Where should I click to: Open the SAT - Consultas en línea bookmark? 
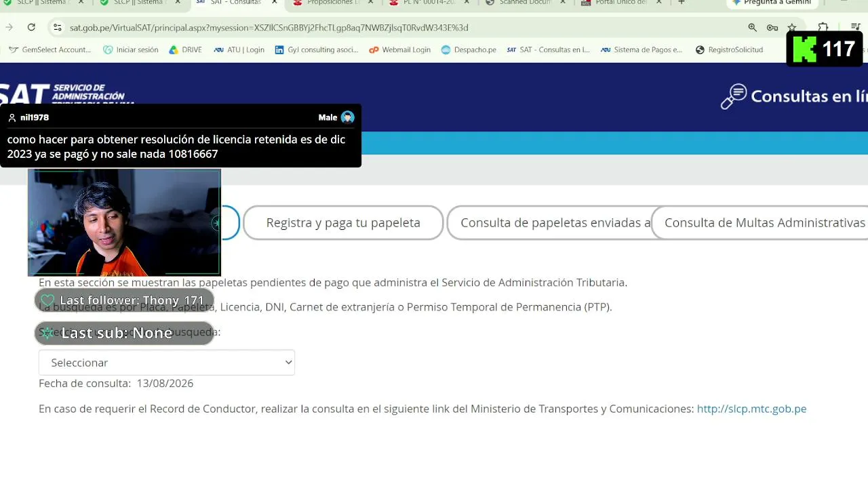point(549,49)
